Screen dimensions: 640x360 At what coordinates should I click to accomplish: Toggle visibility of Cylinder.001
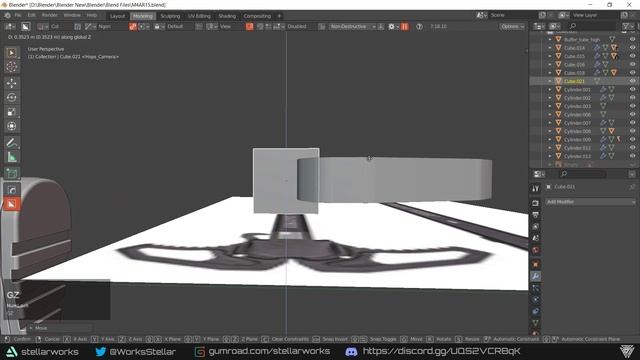[x=632, y=89]
